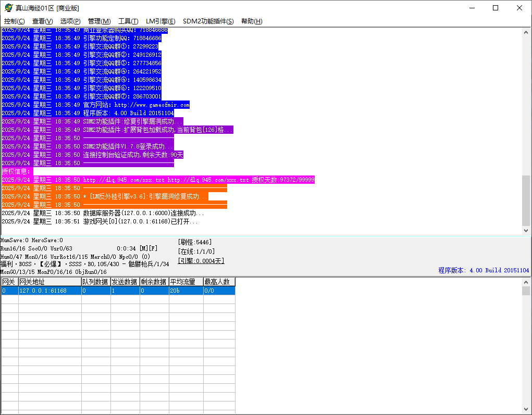The width and height of the screenshot is (532, 415).
Task: Maximize the application window
Action: click(x=496, y=8)
